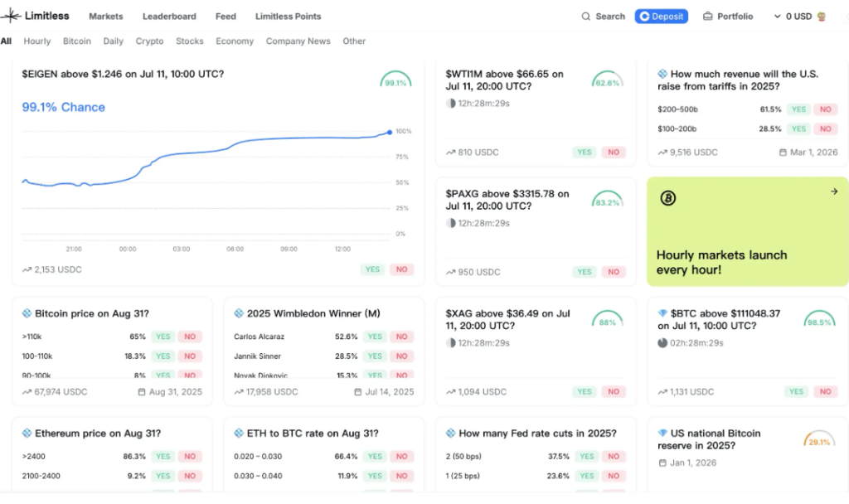Viewport: 849px width, 504px height.
Task: Click the Limitless logo icon
Action: click(11, 16)
